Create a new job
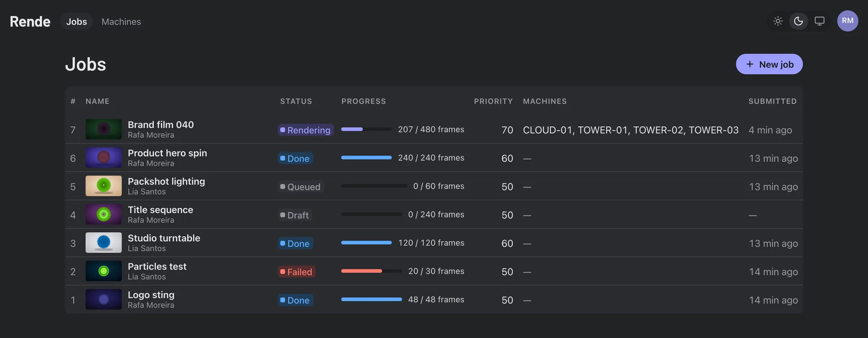Screen dimensions: 868x338 pyautogui.click(x=769, y=64)
